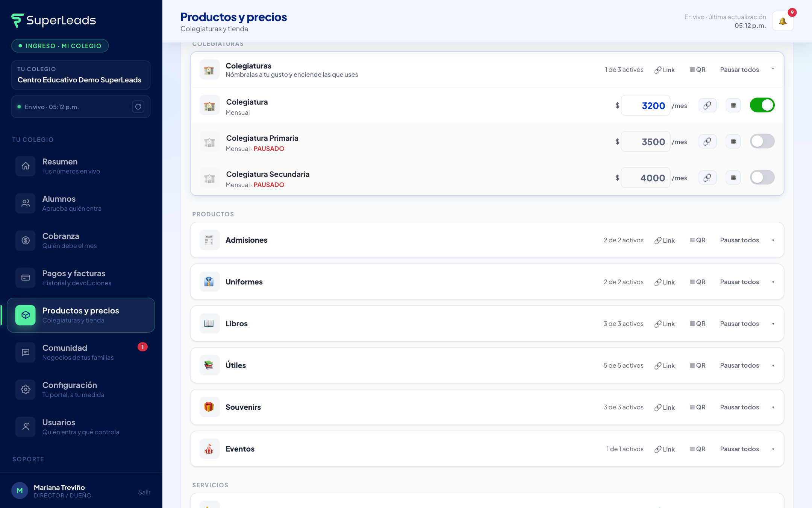Turn off the Colegiatura Mensual toggle

762,105
